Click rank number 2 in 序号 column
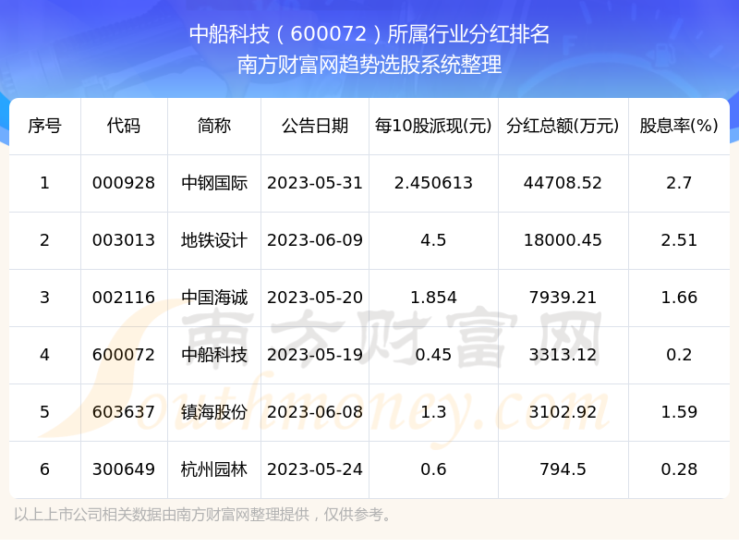739x560 pixels. 44,240
